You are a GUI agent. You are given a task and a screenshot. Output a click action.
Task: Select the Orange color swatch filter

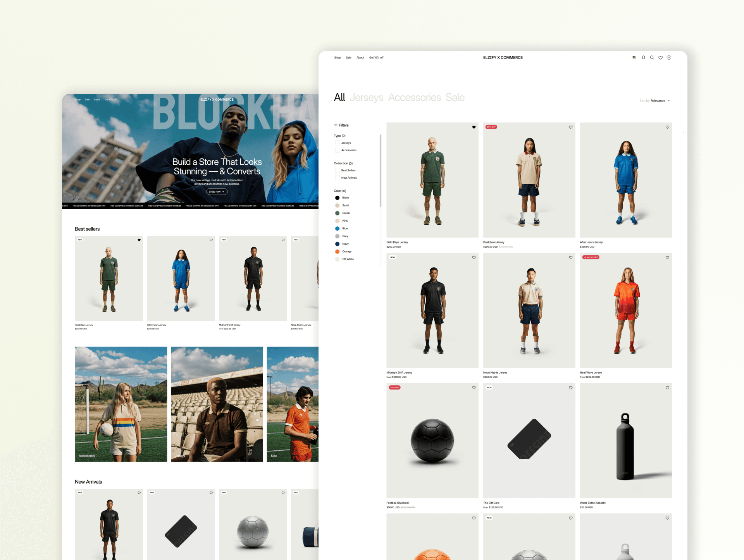(337, 252)
